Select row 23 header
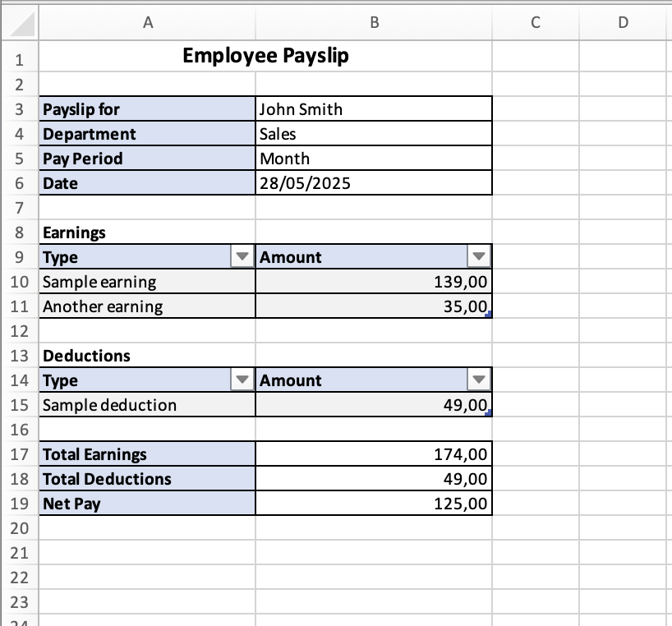The height and width of the screenshot is (626, 672). 19,601
